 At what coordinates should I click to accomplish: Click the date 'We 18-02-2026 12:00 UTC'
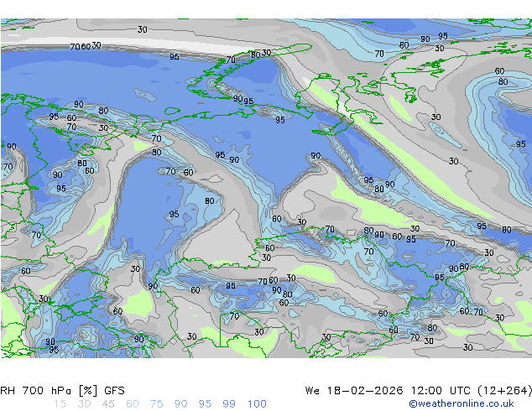389,391
